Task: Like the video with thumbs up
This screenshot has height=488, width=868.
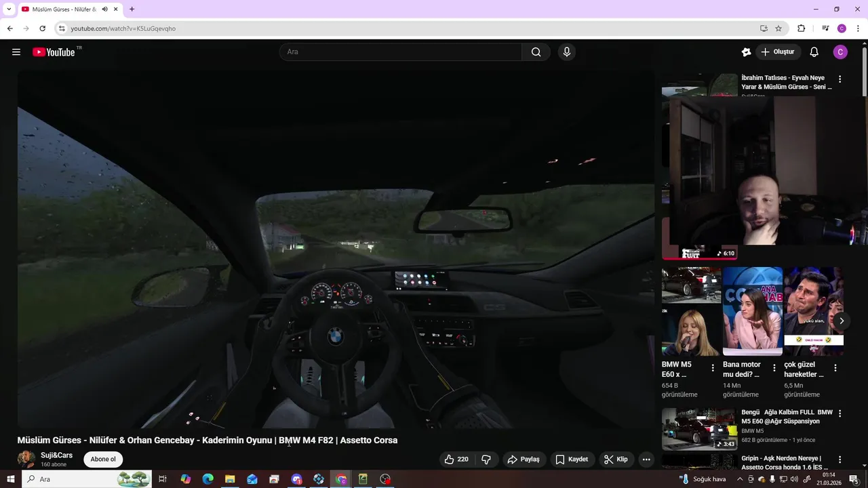Action: (x=456, y=459)
